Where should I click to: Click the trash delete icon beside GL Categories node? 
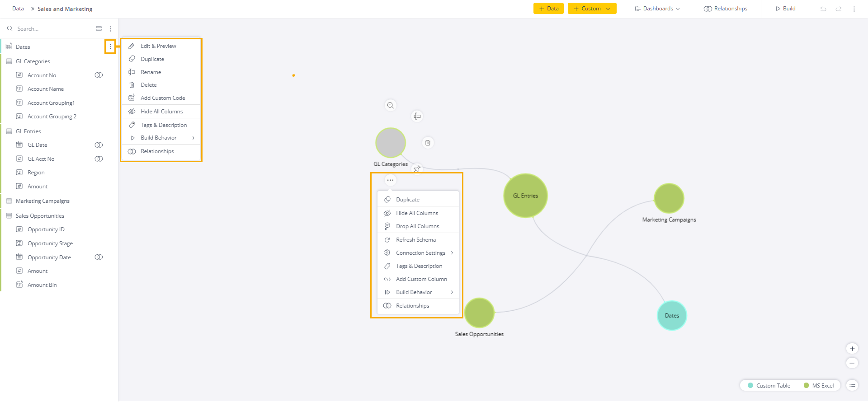(x=428, y=143)
